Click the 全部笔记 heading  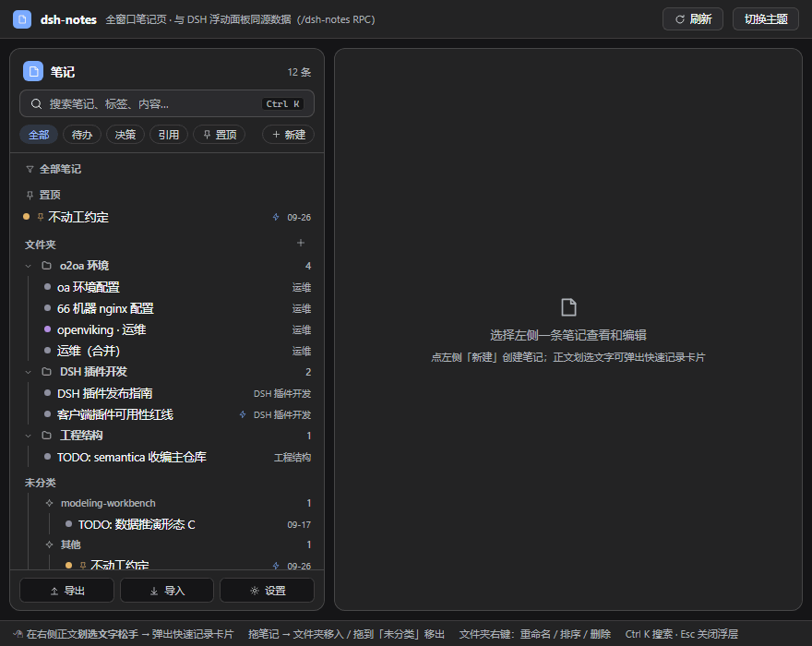coord(60,170)
